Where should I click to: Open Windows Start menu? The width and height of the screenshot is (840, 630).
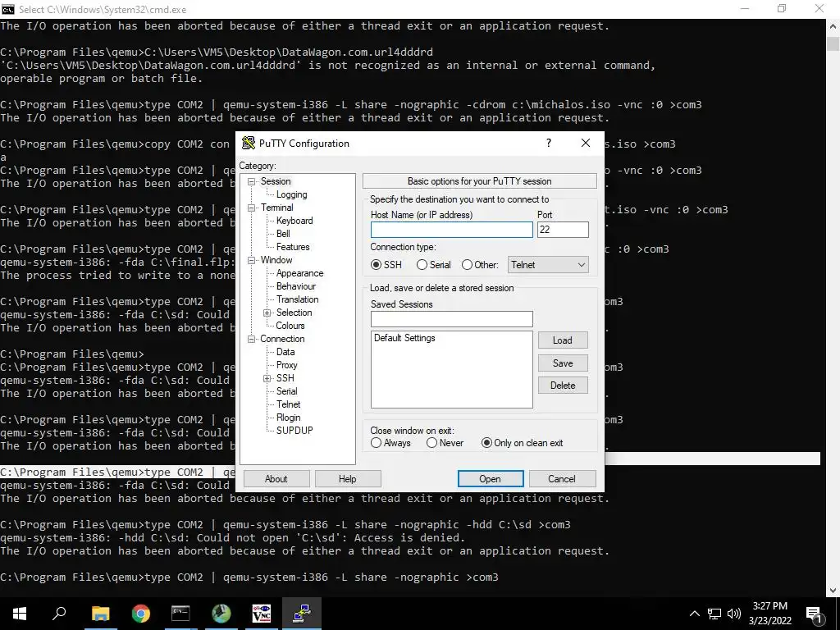click(20, 614)
